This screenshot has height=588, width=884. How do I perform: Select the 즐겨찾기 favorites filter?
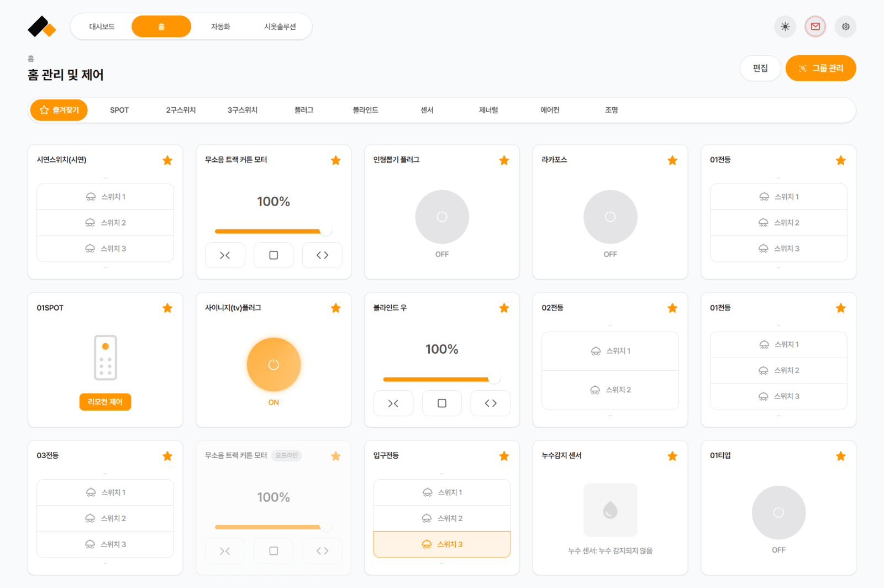coord(59,110)
